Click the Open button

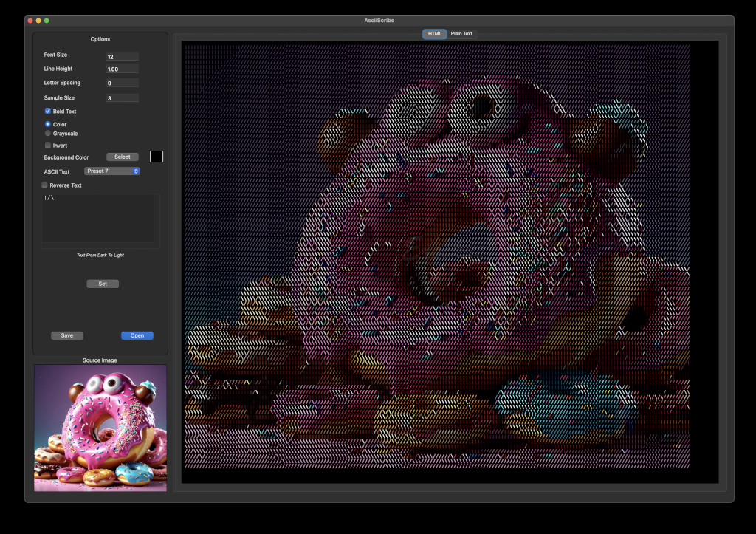(137, 335)
